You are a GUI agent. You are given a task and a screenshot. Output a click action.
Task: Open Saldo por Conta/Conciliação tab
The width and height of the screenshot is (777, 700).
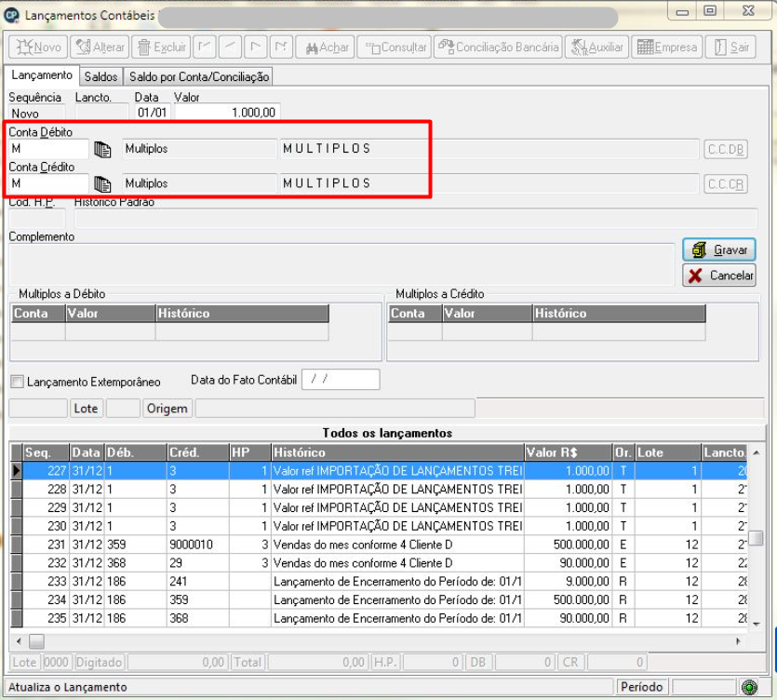(199, 77)
